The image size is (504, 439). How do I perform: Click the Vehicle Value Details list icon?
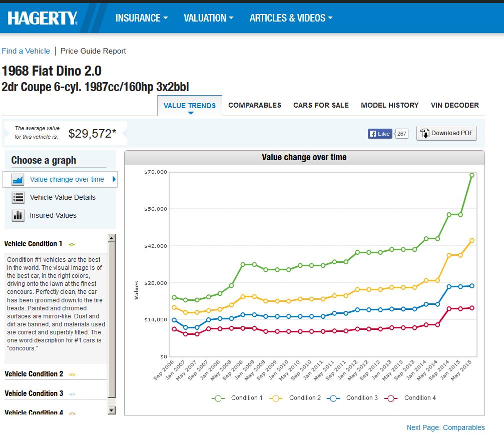coord(18,198)
